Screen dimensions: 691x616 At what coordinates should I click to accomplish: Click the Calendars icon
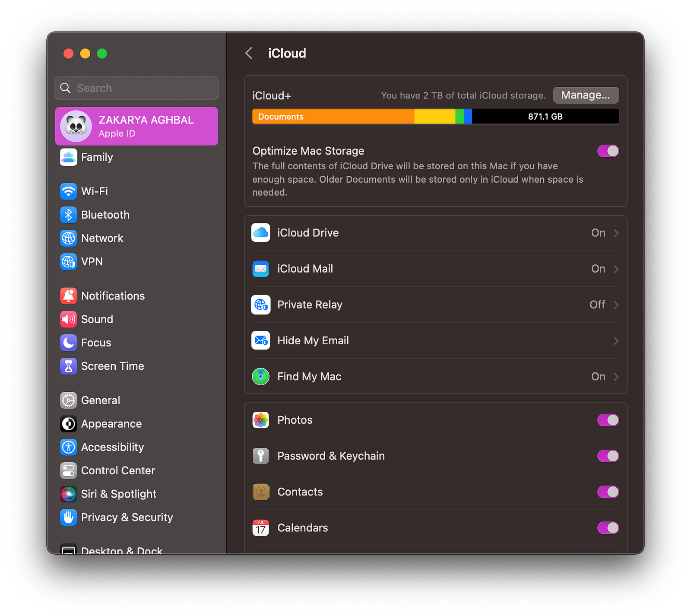point(261,527)
